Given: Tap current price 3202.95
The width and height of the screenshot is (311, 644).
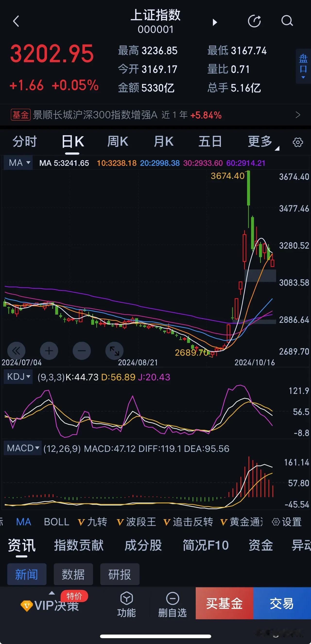Looking at the screenshot, I should [52, 54].
